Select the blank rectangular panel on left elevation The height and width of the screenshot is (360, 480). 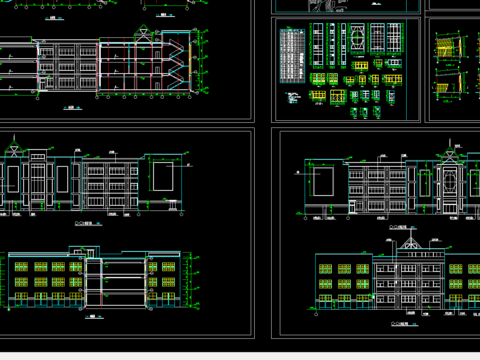point(163,176)
